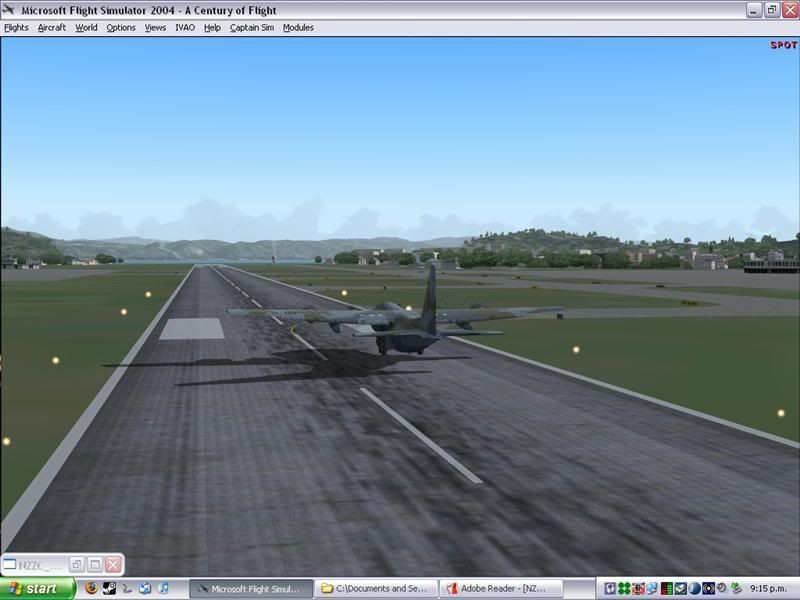
Task: Open the C:\Documents folder taskbar button
Action: pos(377,589)
